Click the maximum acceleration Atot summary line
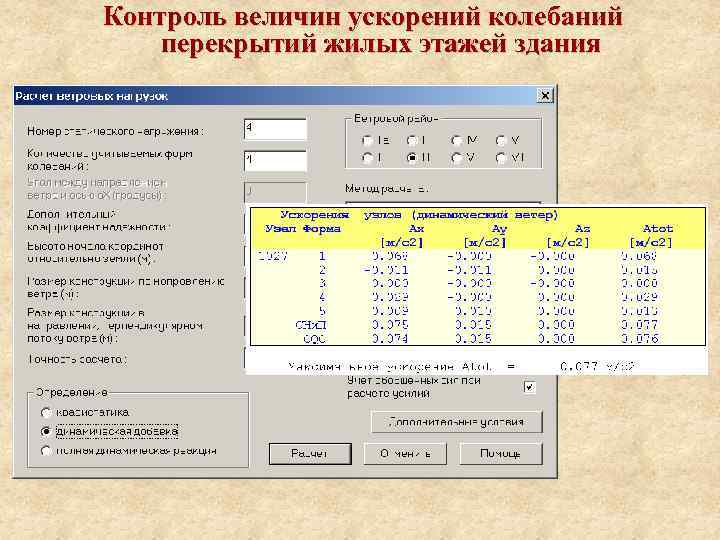The image size is (720, 540). click(x=461, y=366)
